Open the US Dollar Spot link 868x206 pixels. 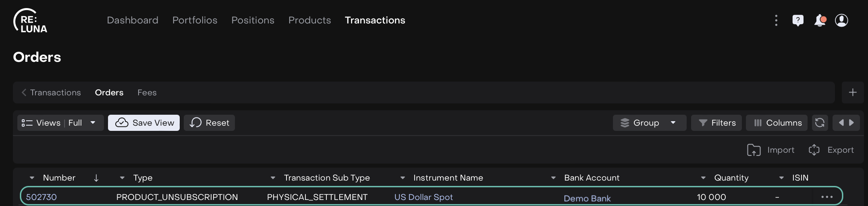click(x=424, y=197)
